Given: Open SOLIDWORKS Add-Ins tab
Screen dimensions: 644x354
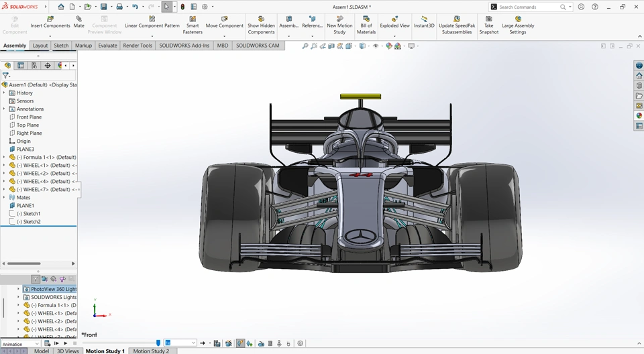Looking at the screenshot, I should click(184, 46).
